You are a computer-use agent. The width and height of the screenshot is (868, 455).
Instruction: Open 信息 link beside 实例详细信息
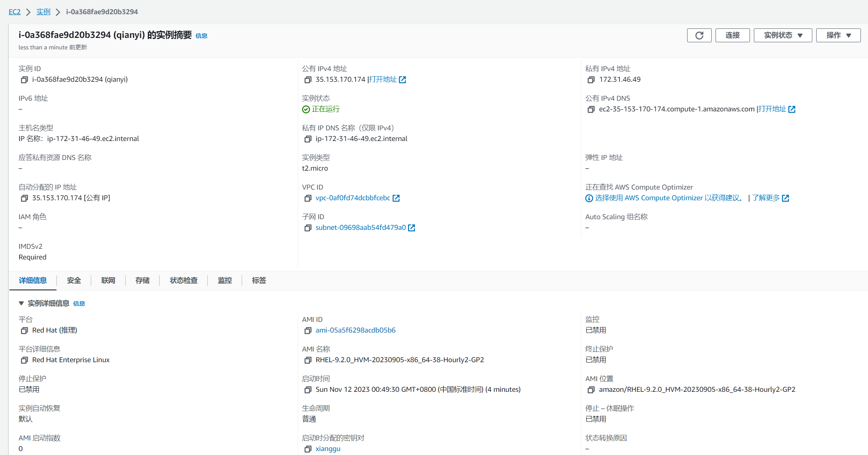point(79,304)
